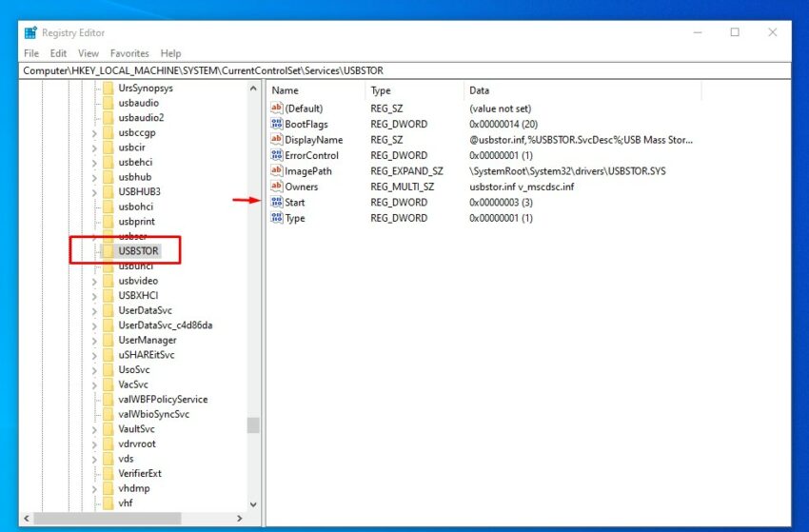809x532 pixels.
Task: Click the usbhub folder icon
Action: pos(108,177)
